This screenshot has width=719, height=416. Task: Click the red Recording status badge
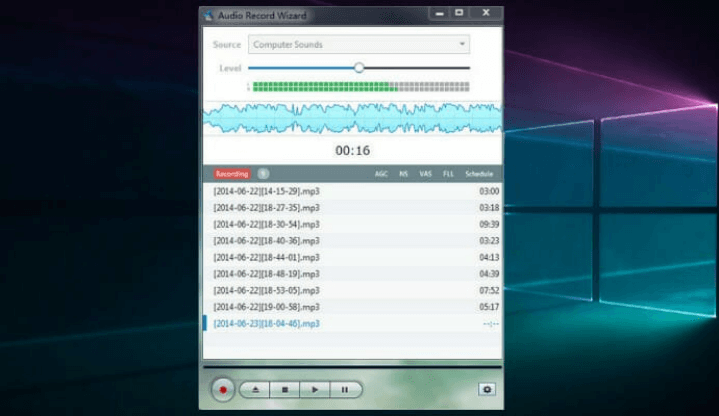pyautogui.click(x=232, y=174)
